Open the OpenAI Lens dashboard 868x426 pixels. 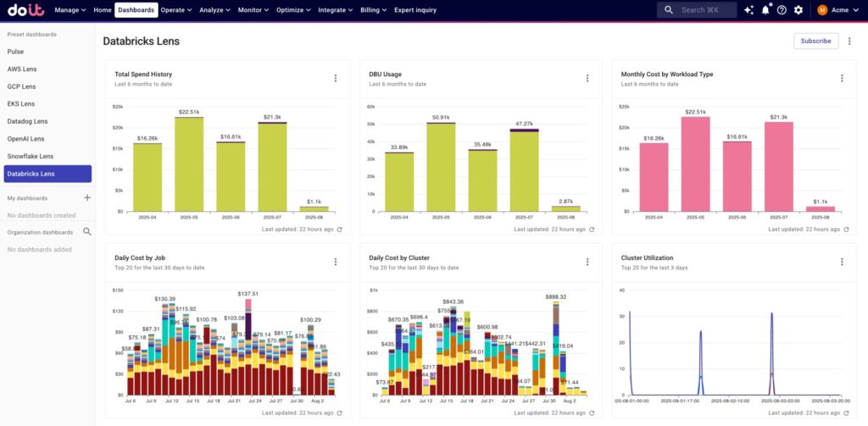pyautogui.click(x=25, y=139)
